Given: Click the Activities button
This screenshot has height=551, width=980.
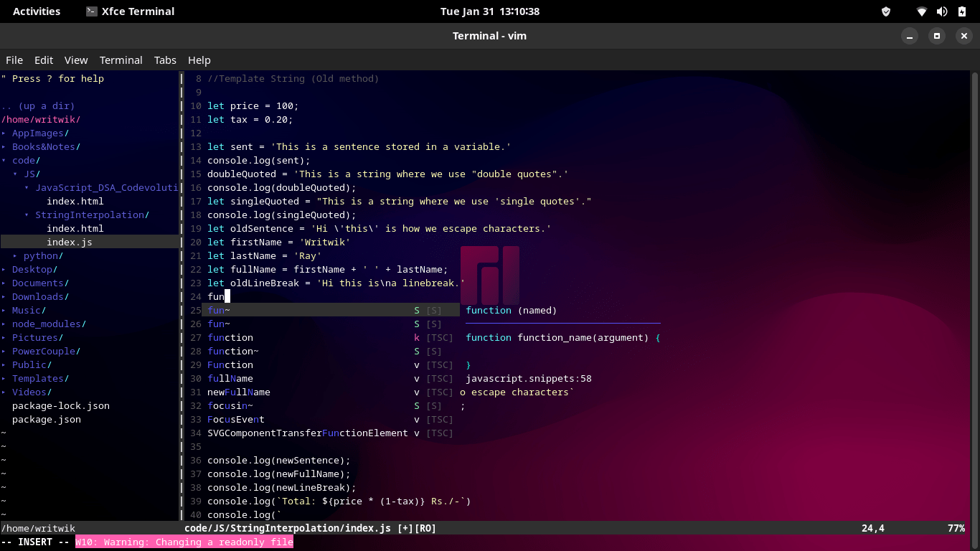Looking at the screenshot, I should [37, 11].
